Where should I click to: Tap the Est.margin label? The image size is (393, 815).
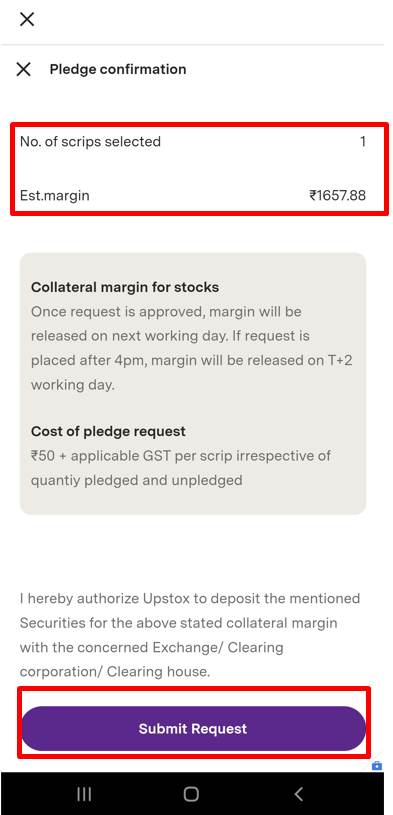click(x=55, y=195)
